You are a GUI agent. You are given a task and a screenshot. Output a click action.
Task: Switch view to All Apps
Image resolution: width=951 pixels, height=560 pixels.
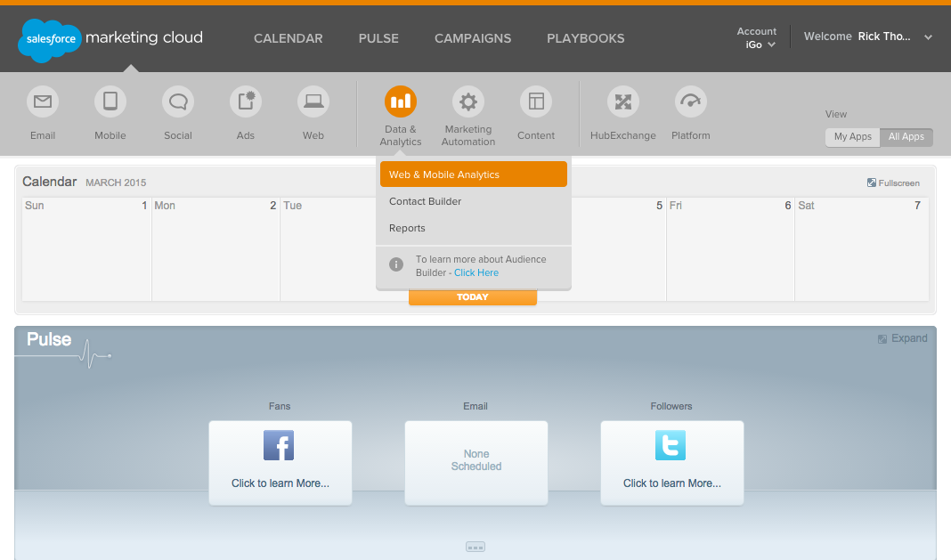pyautogui.click(x=906, y=136)
